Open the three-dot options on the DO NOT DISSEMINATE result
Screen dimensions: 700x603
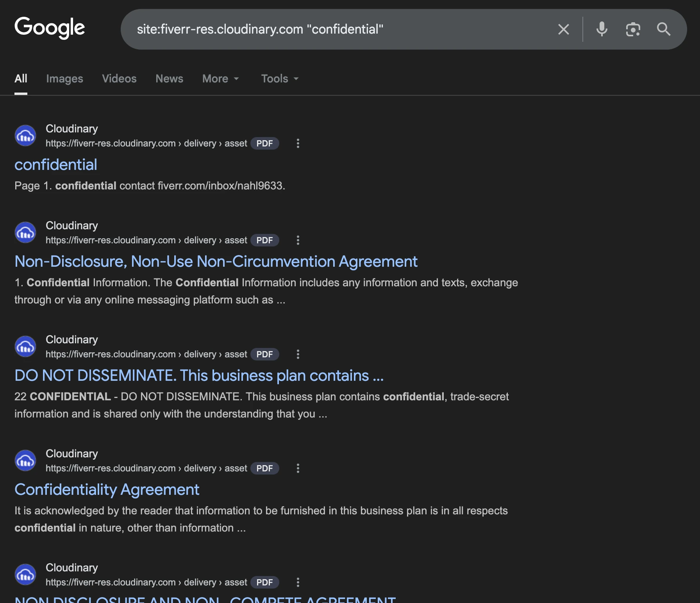pyautogui.click(x=298, y=354)
